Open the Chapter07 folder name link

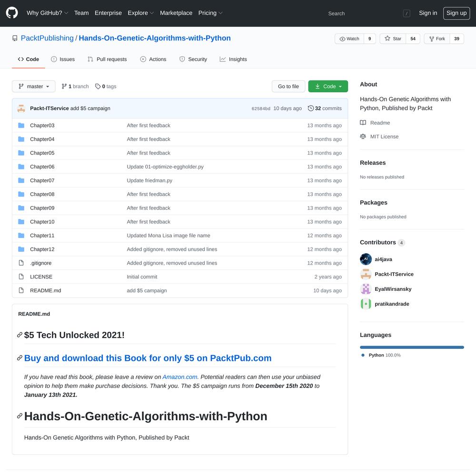[42, 180]
